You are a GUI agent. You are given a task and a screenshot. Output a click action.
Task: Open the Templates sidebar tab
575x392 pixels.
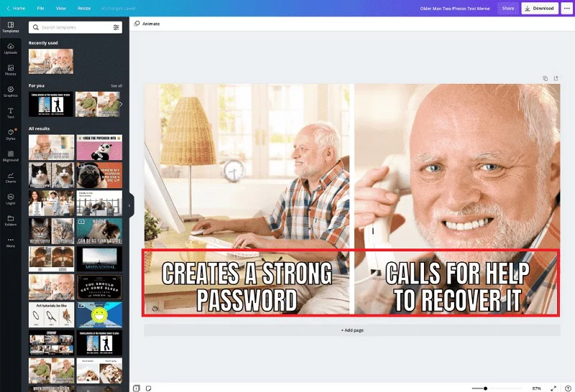tap(11, 27)
